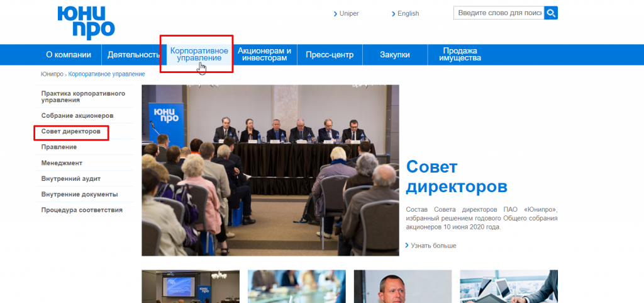The width and height of the screenshot is (644, 303).
Task: Select Практика корпоративного управления in sidebar
Action: pyautogui.click(x=83, y=96)
